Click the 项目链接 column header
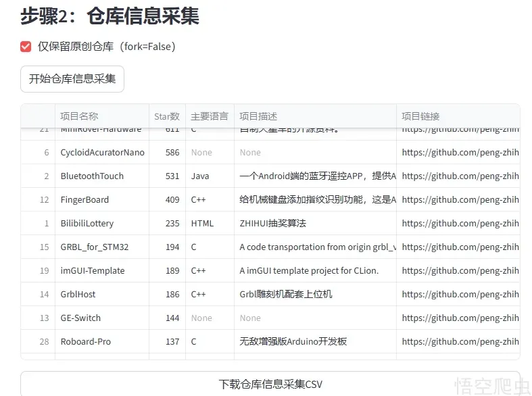The image size is (532, 396). click(458, 116)
